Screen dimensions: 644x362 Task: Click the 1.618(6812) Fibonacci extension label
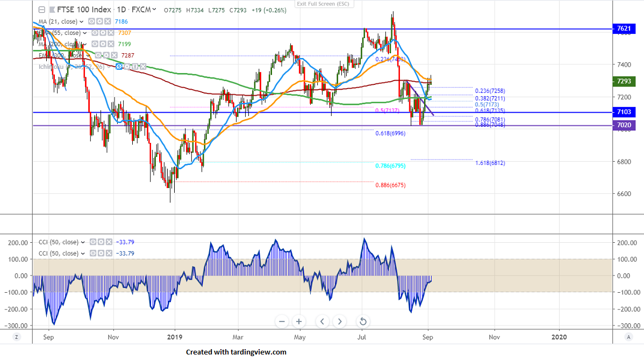(x=490, y=163)
